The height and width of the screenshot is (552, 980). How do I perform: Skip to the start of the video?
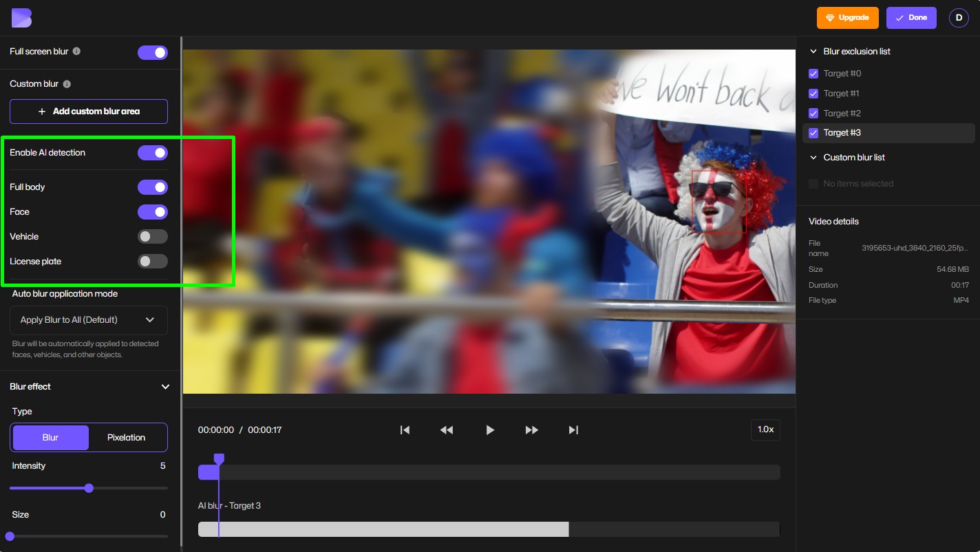[405, 429]
